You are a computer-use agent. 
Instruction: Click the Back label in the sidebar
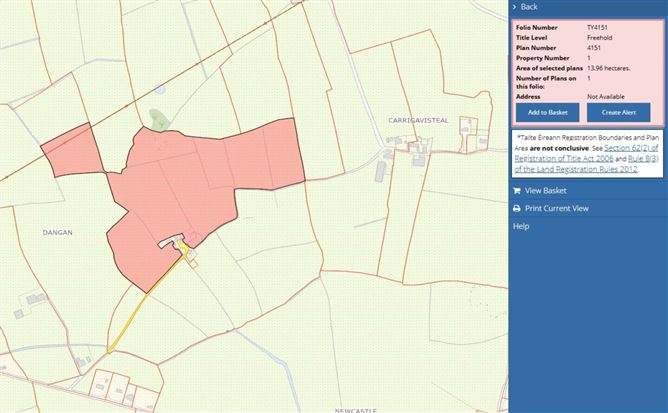[529, 7]
